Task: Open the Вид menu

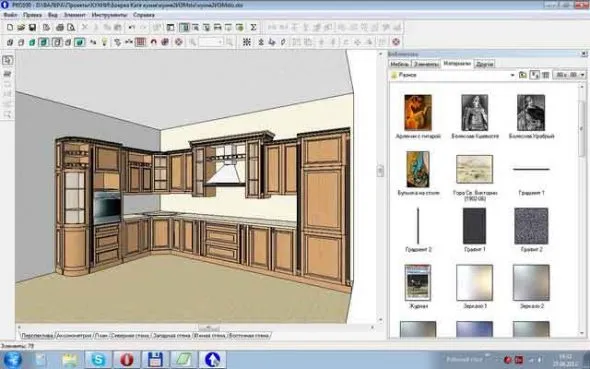Action: click(53, 15)
